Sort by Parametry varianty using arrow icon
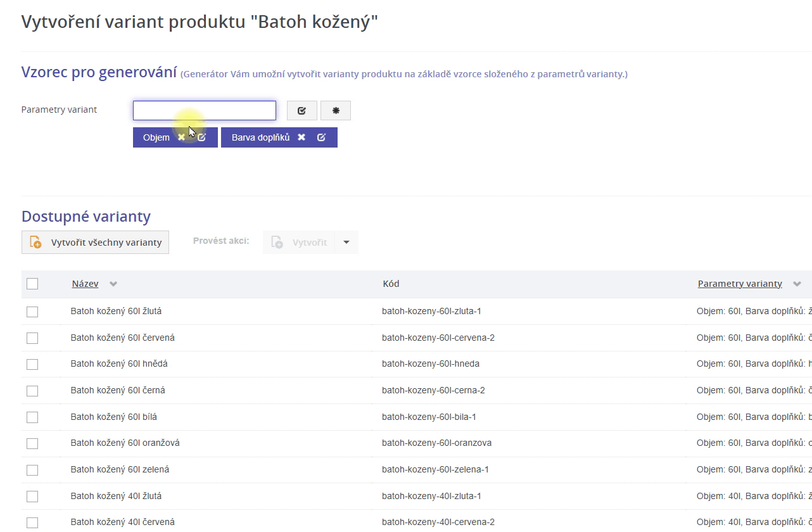Screen dimensions: 812x532 click(x=797, y=284)
